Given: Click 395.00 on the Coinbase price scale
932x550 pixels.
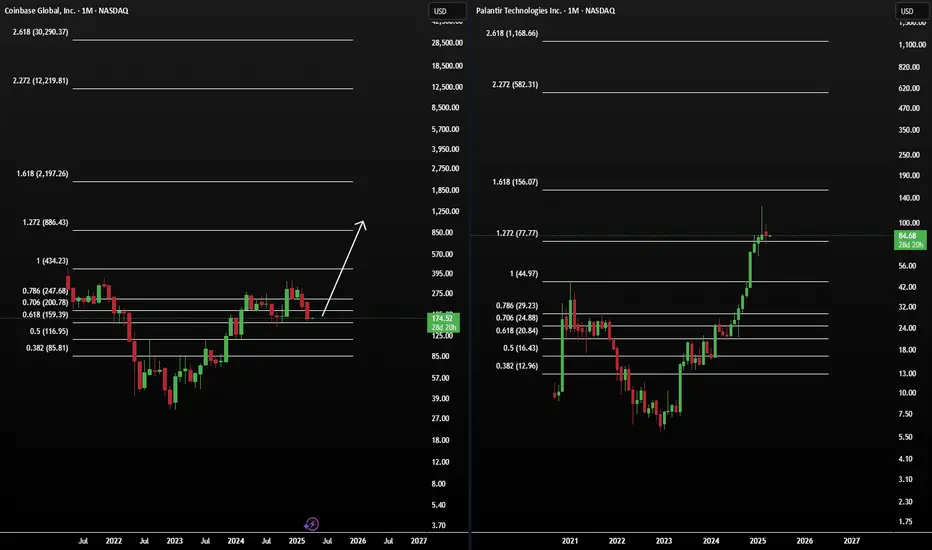Looking at the screenshot, I should [x=442, y=274].
